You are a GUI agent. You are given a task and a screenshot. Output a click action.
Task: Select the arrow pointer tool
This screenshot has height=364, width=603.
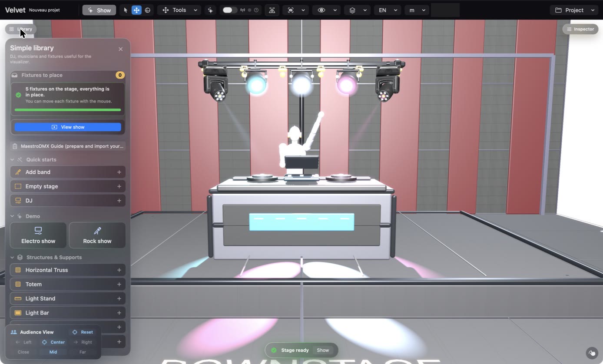pos(126,10)
